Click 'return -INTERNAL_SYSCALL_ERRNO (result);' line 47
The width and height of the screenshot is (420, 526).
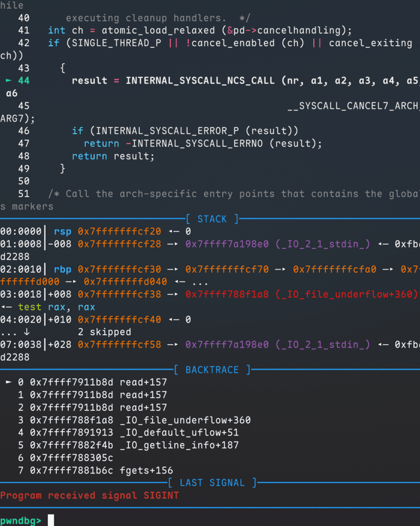[203, 144]
